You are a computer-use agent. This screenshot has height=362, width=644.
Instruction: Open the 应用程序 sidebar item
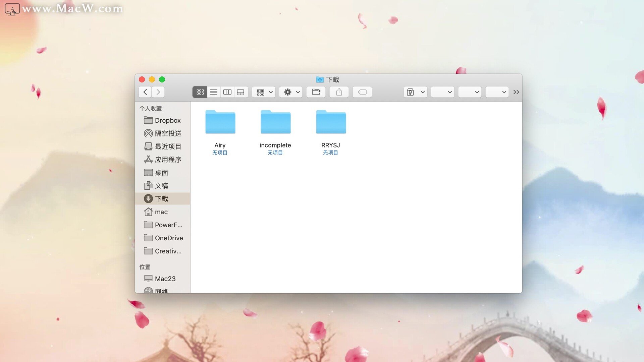point(168,159)
